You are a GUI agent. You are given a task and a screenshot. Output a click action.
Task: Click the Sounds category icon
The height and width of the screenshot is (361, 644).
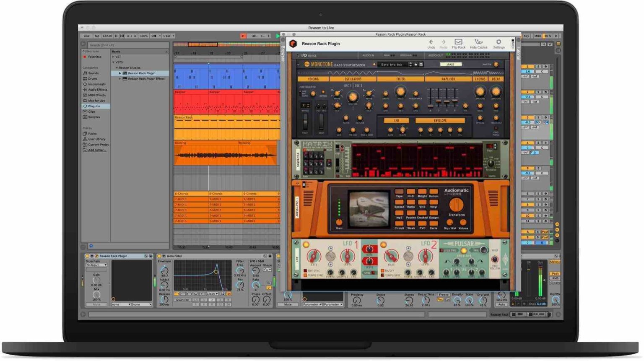tap(85, 73)
